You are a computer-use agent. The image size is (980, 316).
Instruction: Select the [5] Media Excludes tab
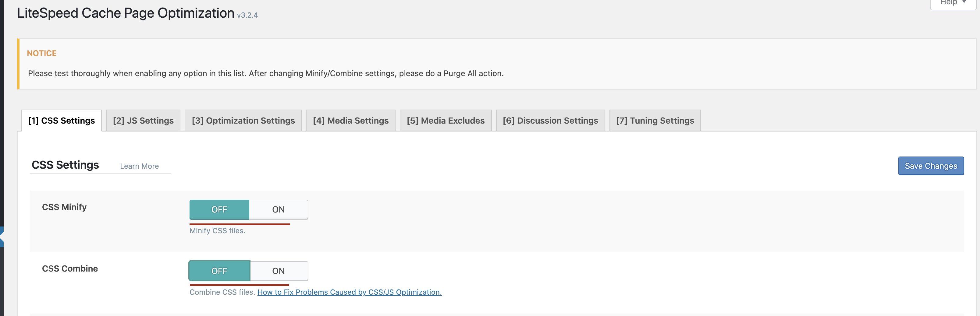click(x=446, y=121)
